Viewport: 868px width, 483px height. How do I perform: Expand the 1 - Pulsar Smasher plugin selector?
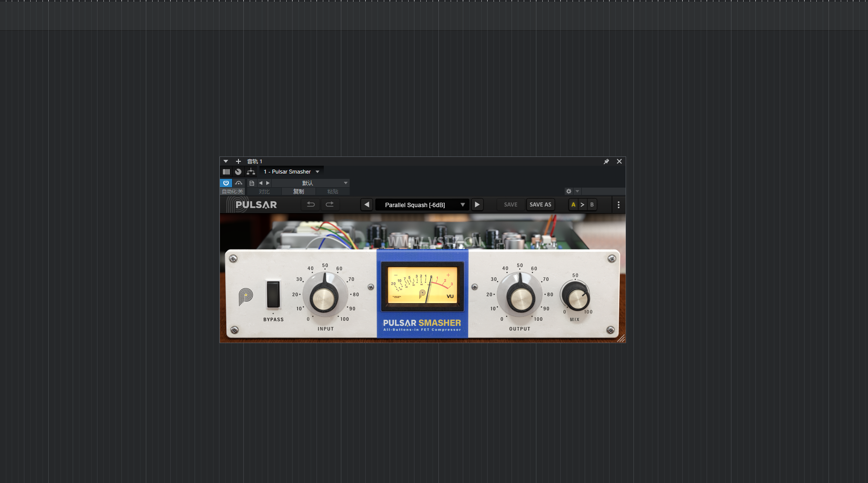[292, 172]
